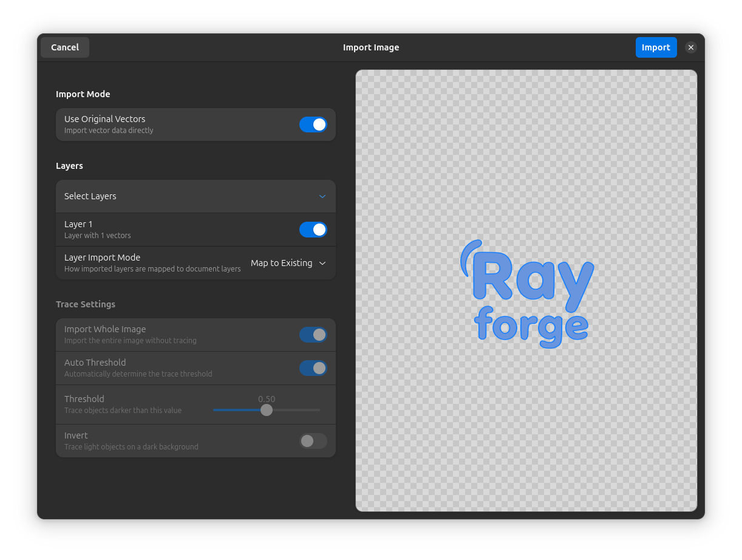Expand the Select Layers dropdown
This screenshot has width=742, height=560.
(196, 196)
